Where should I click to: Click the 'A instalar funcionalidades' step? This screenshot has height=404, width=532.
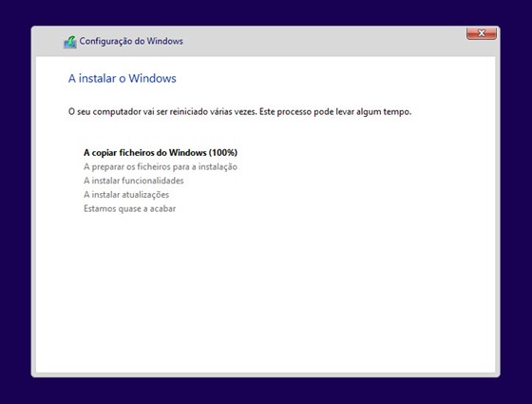click(133, 181)
